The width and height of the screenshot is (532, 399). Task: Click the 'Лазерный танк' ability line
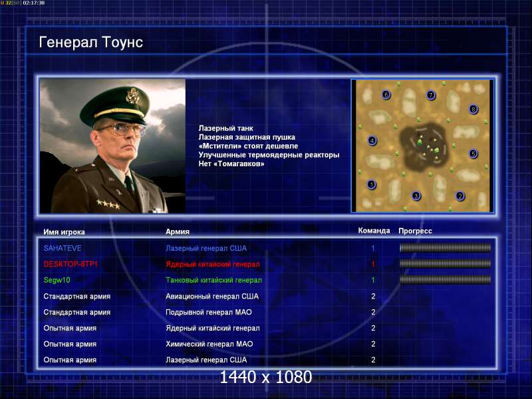coord(225,128)
